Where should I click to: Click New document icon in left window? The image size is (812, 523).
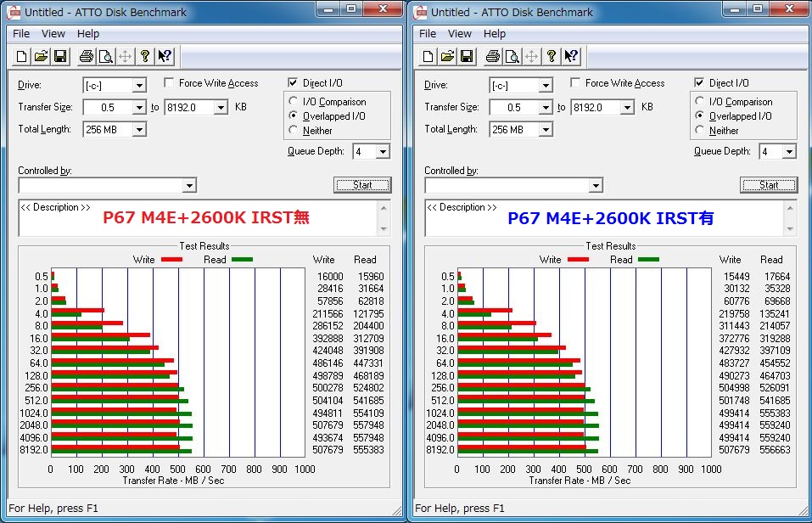pyautogui.click(x=21, y=56)
